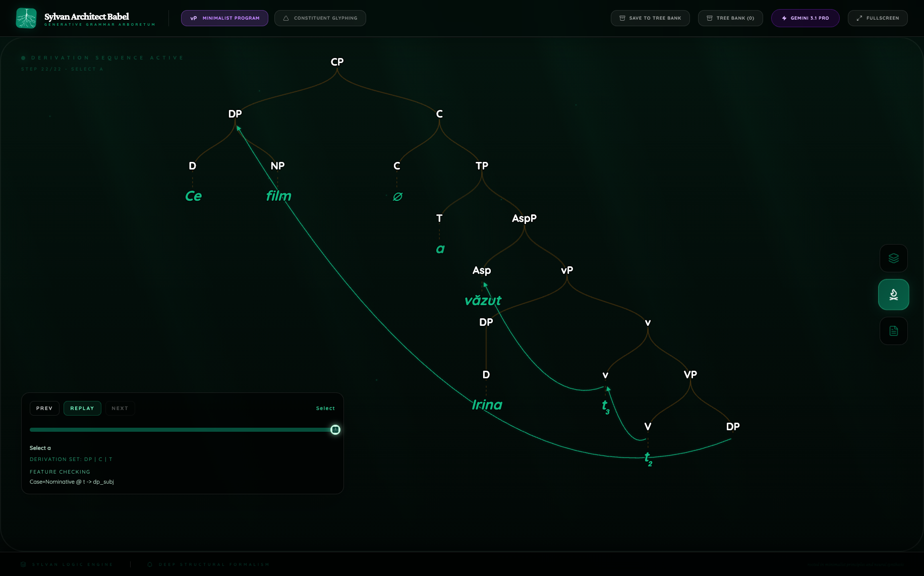This screenshot has width=924, height=576.
Task: Click the Sylvan Architect Babel tree logo
Action: [26, 18]
